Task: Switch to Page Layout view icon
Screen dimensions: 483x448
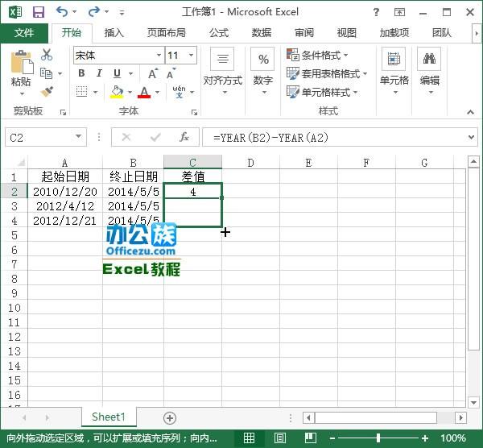Action: [279, 438]
